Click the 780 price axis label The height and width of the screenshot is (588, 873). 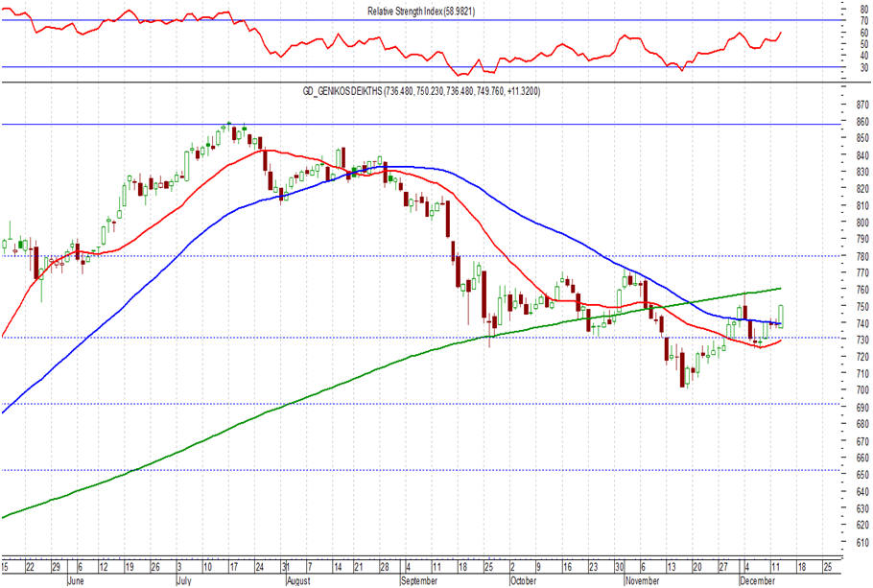pos(862,256)
